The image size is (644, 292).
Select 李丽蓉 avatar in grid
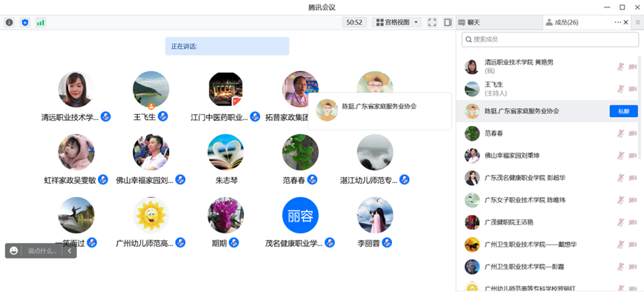[375, 216]
